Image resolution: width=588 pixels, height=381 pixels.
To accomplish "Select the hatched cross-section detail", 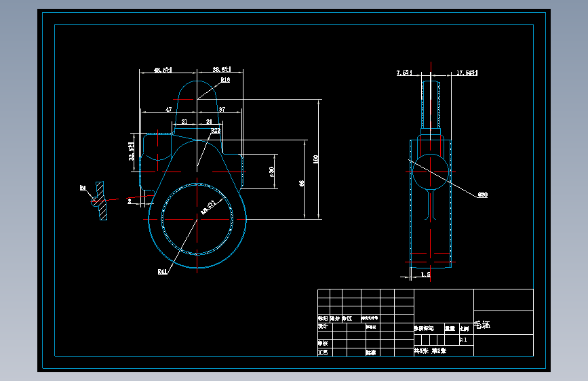I will (100, 201).
